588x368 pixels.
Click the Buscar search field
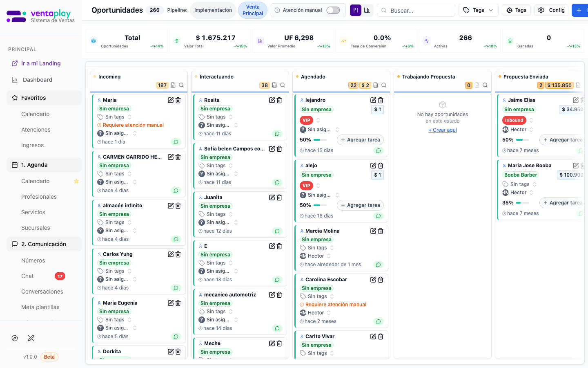420,11
